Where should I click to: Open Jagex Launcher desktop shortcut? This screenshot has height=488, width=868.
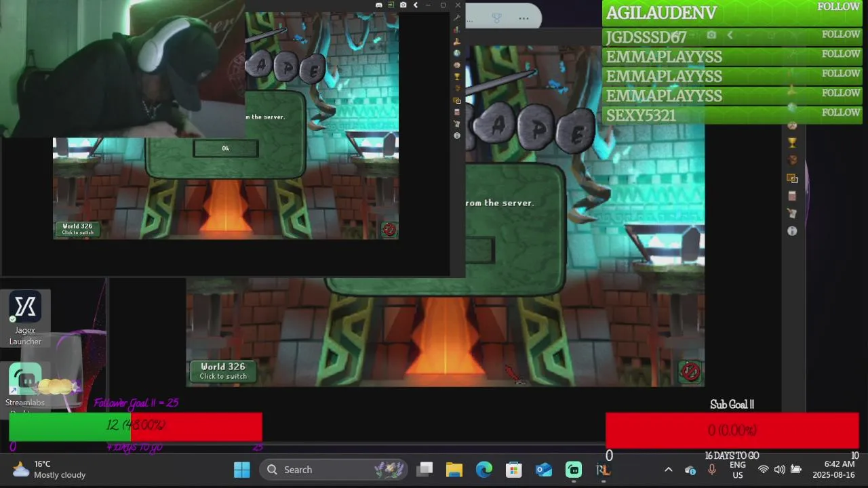click(25, 319)
